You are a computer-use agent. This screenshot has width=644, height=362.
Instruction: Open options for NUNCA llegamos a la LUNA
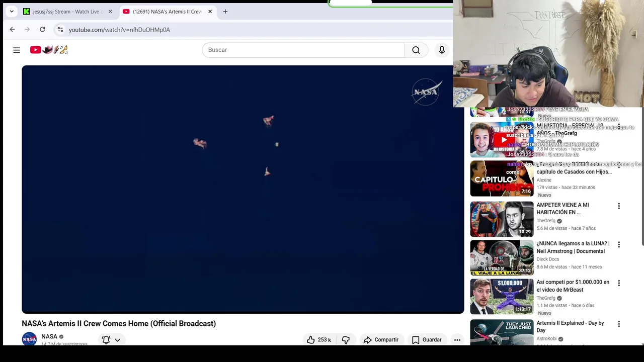coord(619,244)
